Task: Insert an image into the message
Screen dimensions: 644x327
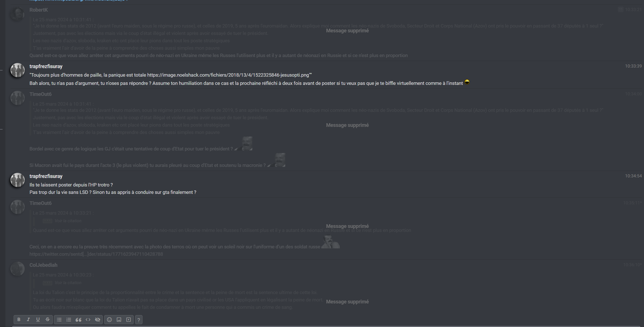Action: (119, 320)
